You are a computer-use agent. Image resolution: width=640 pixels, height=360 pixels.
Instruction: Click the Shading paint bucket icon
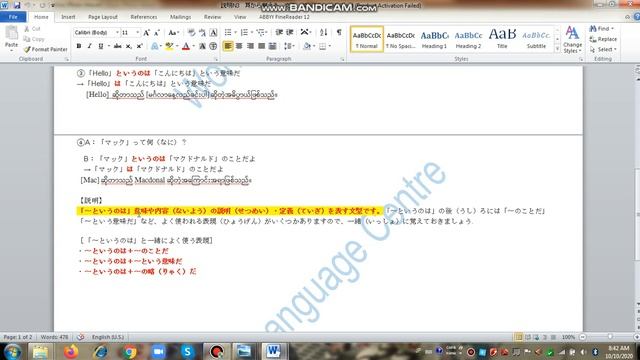tap(307, 46)
